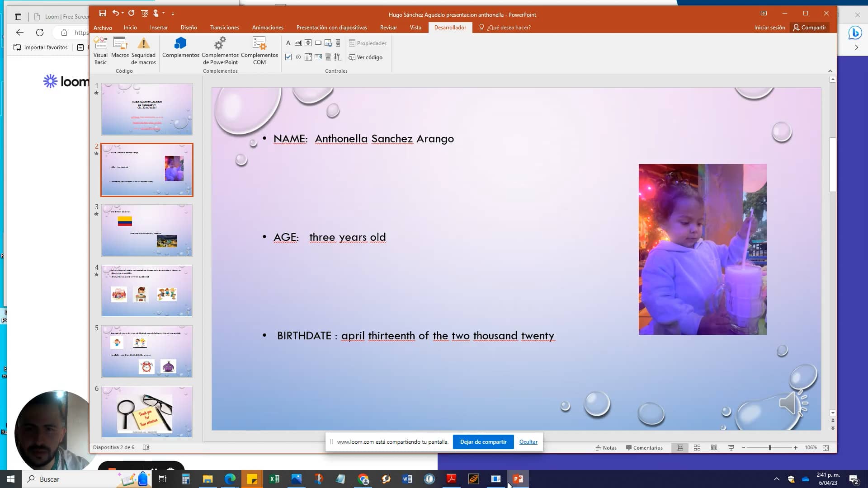Select slide 4 thumbnail in the panel
This screenshot has height=488, width=868.
[146, 291]
